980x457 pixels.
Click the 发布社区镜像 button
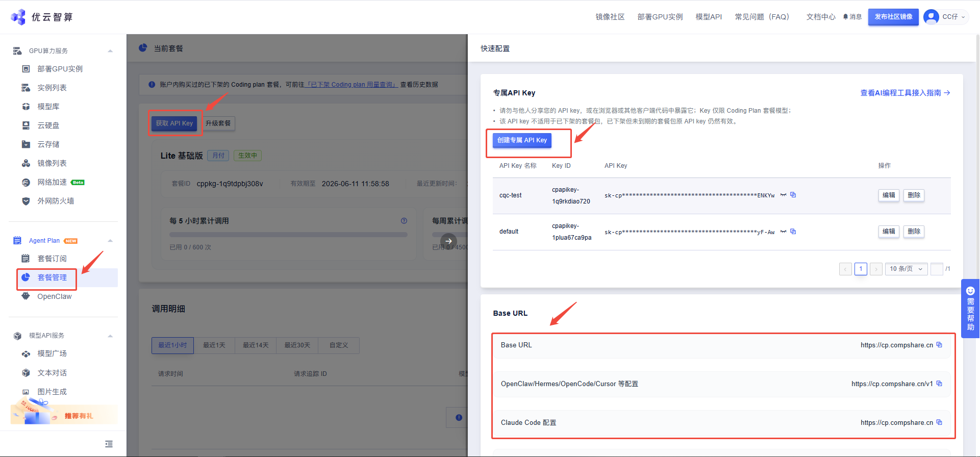(894, 17)
